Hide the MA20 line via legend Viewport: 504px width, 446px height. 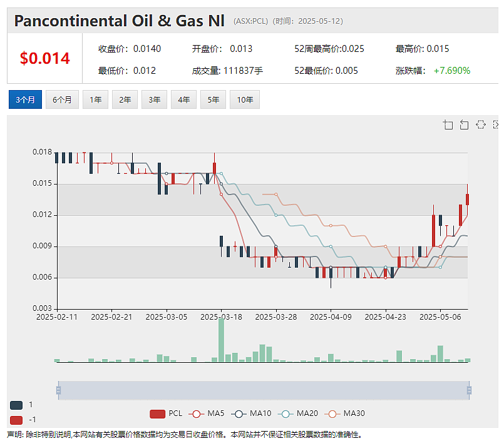[x=298, y=413]
